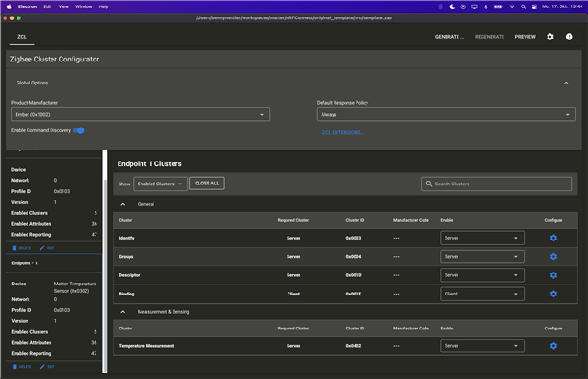Open macOS Control Center icon
This screenshot has height=379, width=588.
(x=534, y=6)
